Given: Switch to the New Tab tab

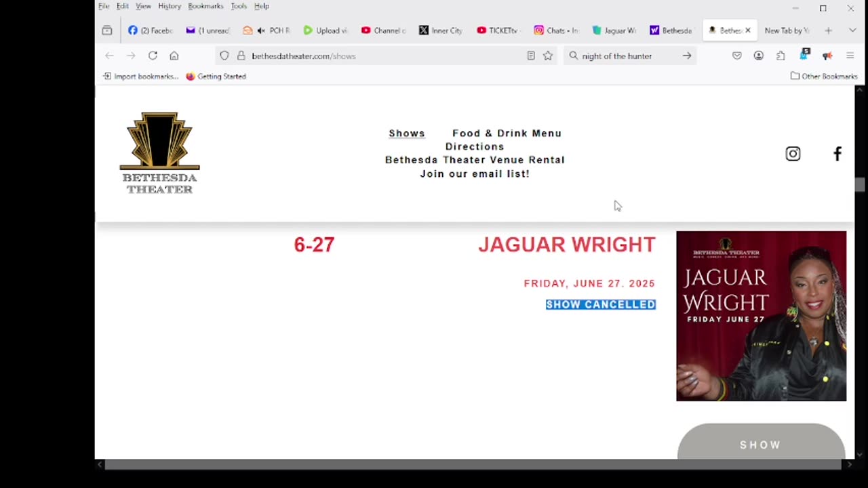Looking at the screenshot, I should (x=787, y=30).
